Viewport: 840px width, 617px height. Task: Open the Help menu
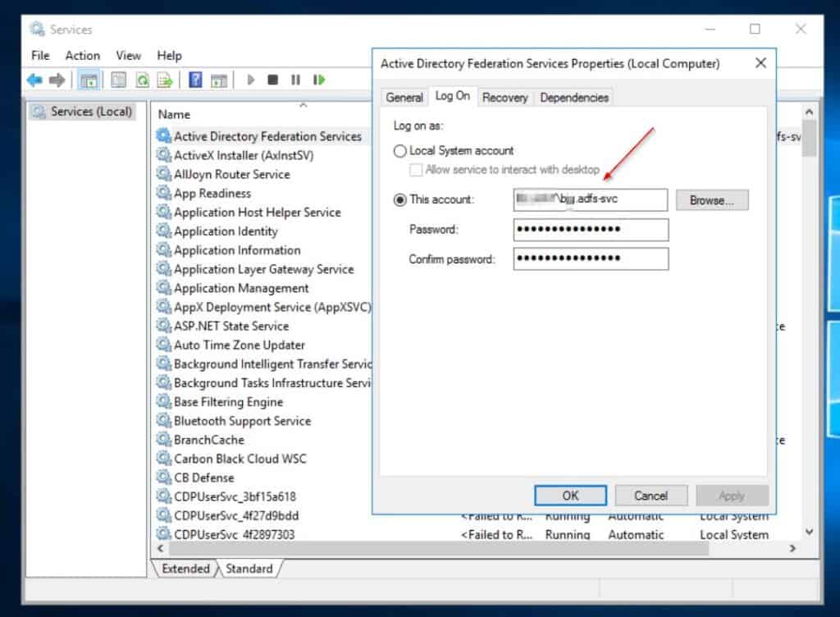[x=169, y=56]
